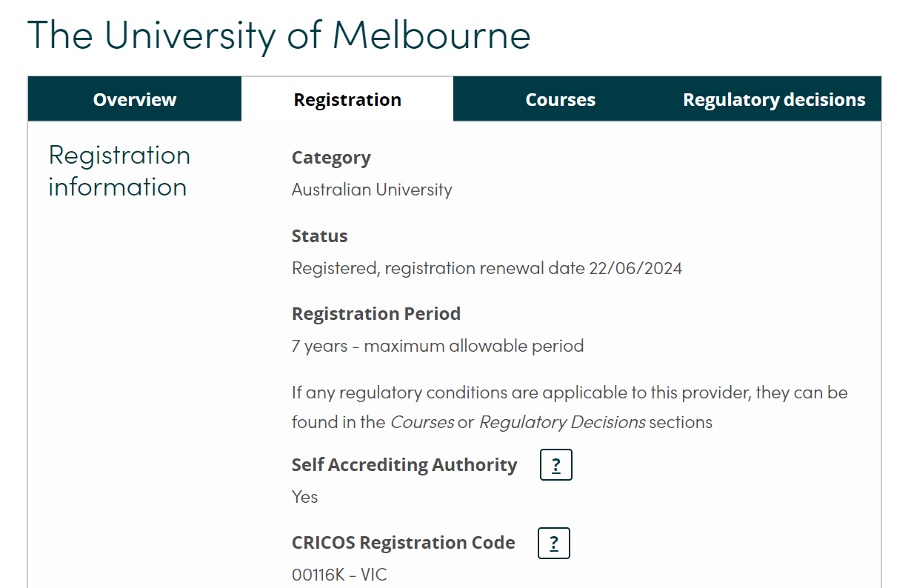Click the Status field label
Viewport: 911px width, 588px height.
pos(319,236)
